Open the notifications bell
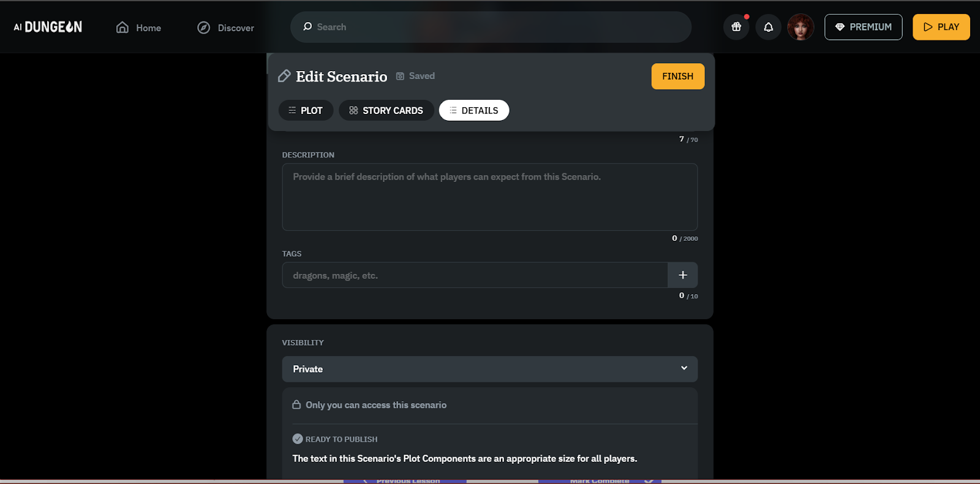The width and height of the screenshot is (980, 484). coord(768,27)
